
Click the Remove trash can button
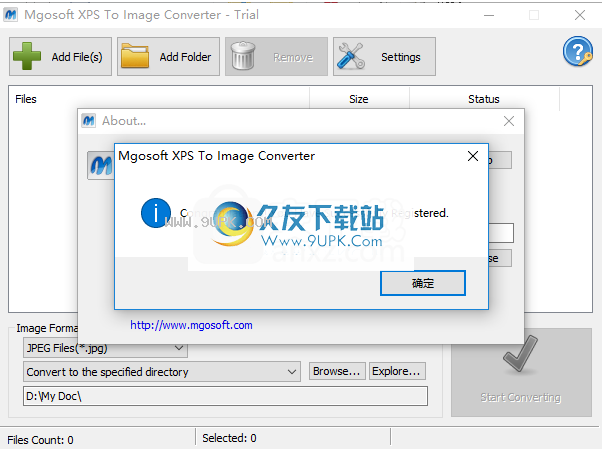pos(276,56)
